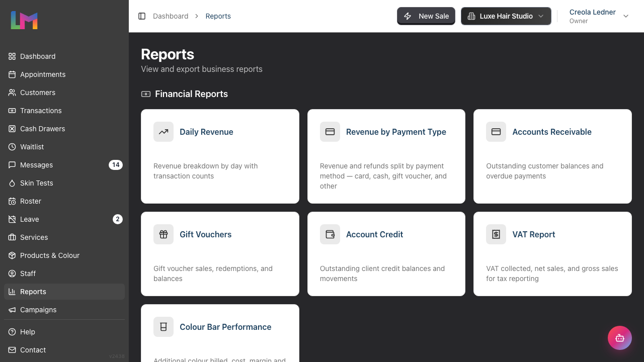
Task: Click the Transactions banknote icon
Action: point(12,111)
